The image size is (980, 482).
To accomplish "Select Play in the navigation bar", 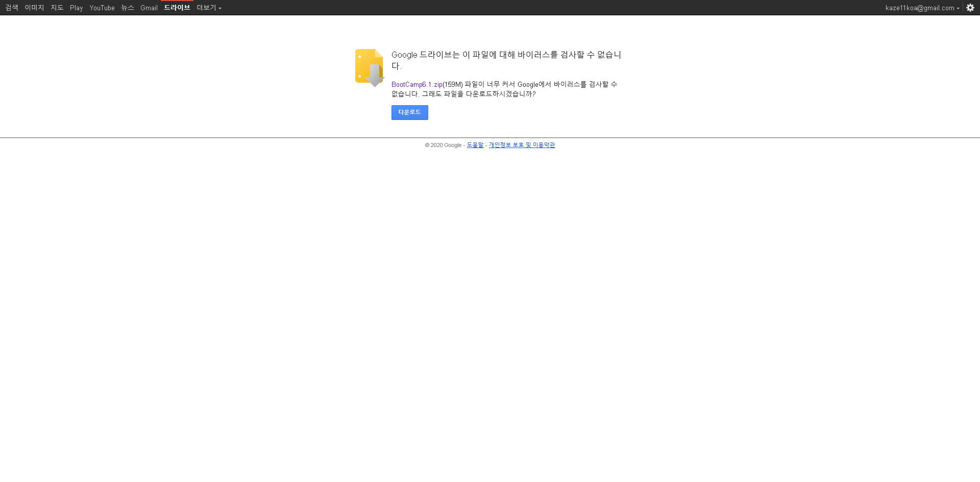I will pyautogui.click(x=77, y=8).
